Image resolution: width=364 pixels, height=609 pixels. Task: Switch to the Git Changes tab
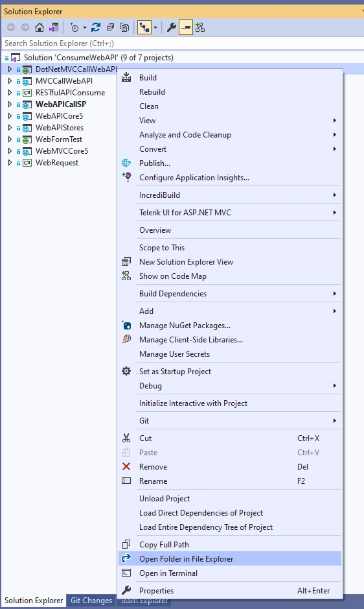coord(91,601)
